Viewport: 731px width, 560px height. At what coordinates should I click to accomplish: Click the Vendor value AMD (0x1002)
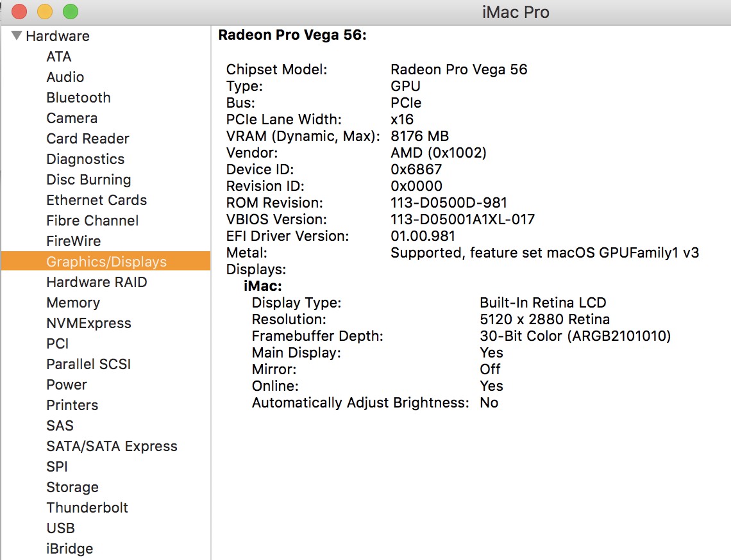[x=438, y=152]
